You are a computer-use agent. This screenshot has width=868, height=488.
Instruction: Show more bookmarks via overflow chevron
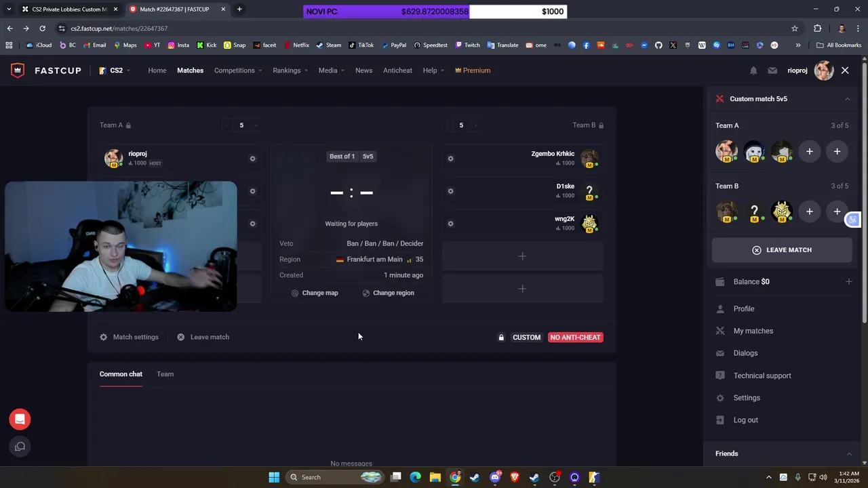click(797, 45)
